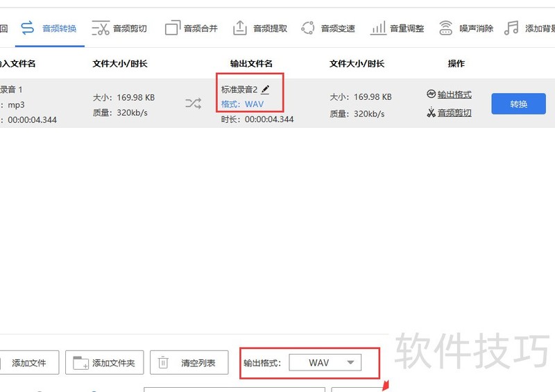Select the 音频变速 speed icon
This screenshot has height=392, width=555.
click(308, 28)
